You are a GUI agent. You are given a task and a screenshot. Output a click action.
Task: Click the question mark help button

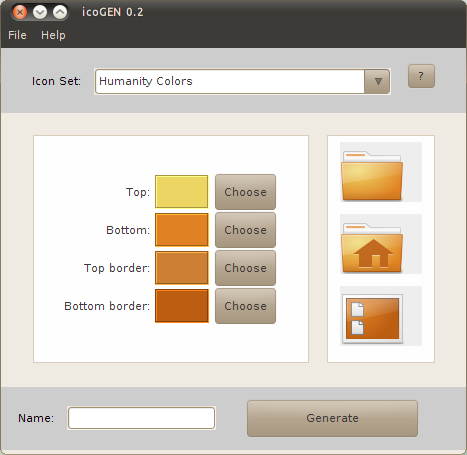coord(421,76)
